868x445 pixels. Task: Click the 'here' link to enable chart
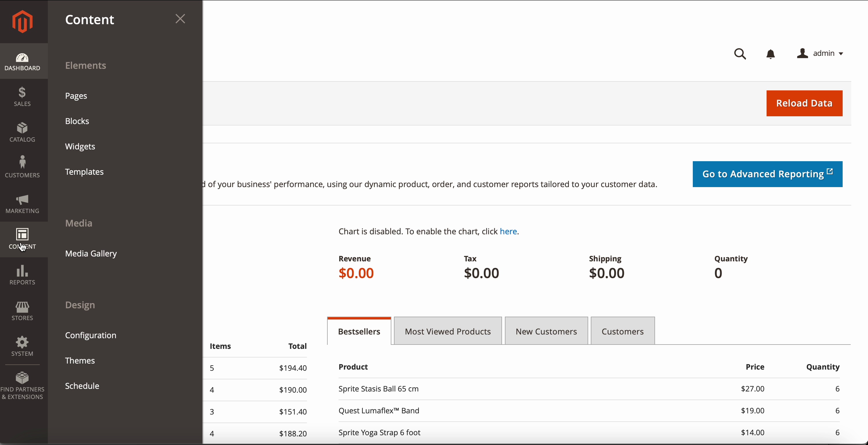(508, 232)
